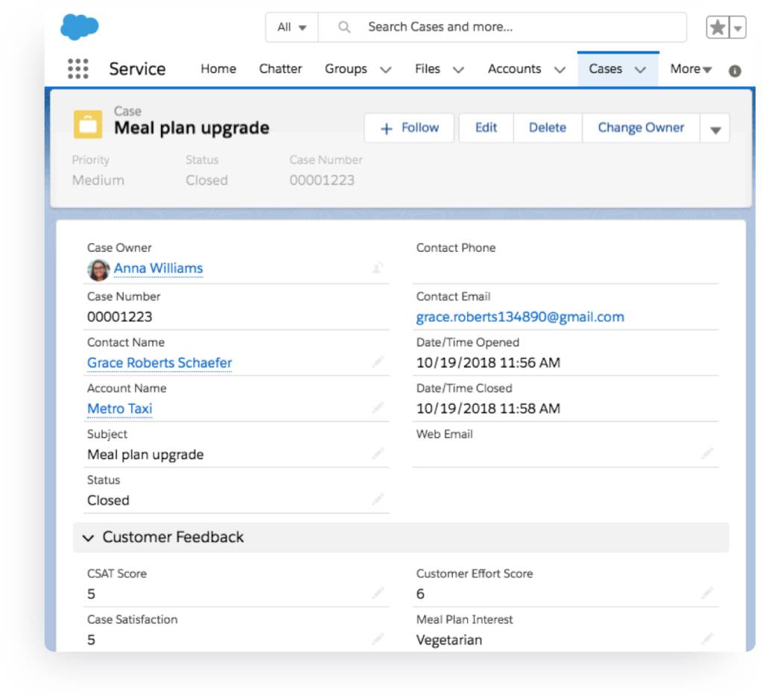763x700 pixels.
Task: Open Grace Roberts Schaefer contact link
Action: coord(159,362)
